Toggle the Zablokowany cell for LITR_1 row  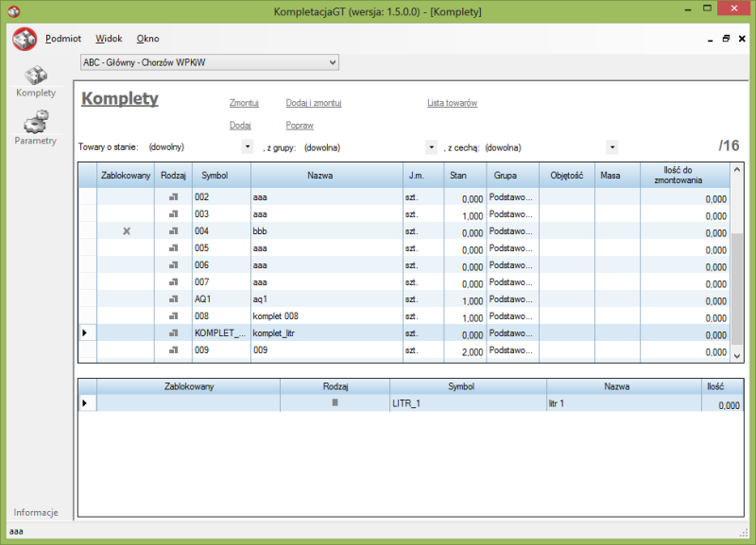[x=188, y=403]
